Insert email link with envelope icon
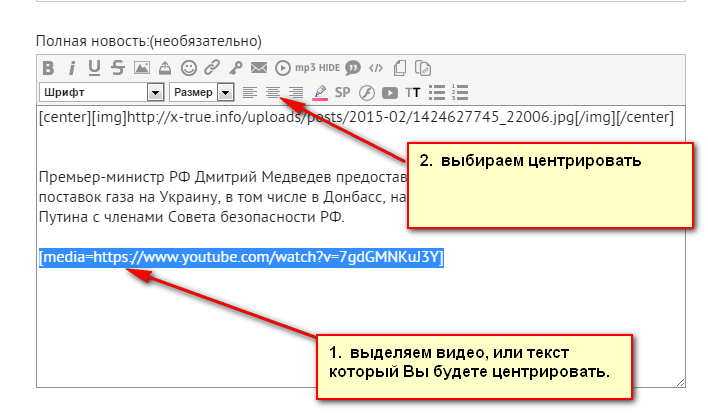The height and width of the screenshot is (414, 708). 259,69
